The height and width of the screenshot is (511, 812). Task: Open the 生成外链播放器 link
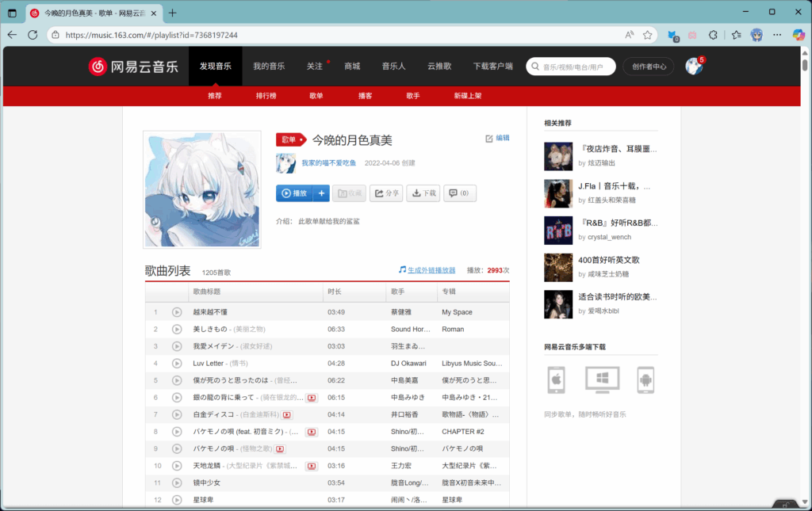pos(427,270)
